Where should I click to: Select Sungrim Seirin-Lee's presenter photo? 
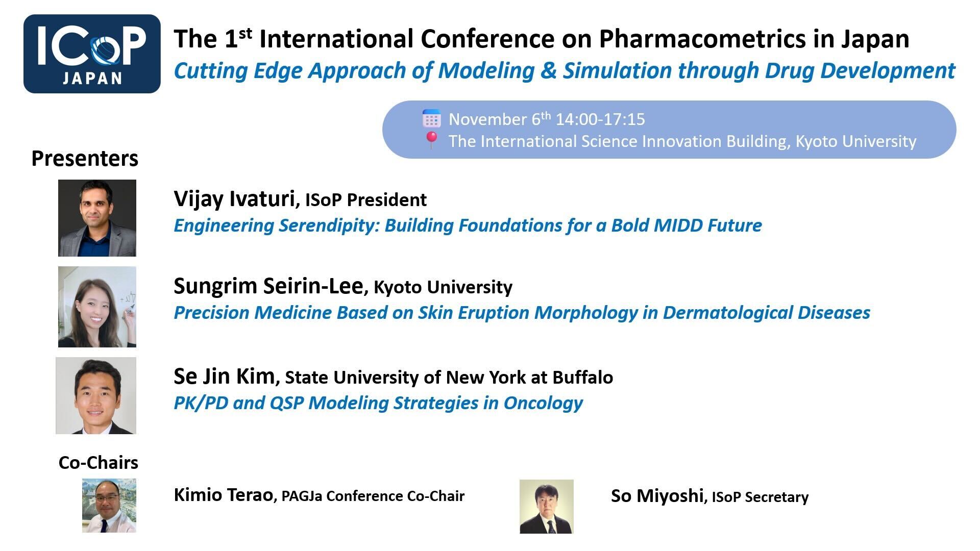(97, 307)
